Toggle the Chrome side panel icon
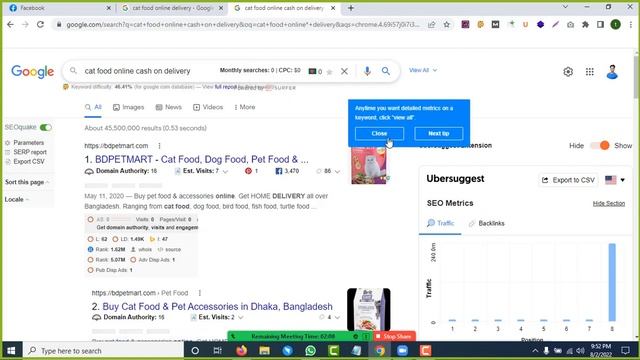640x360 pixels. click(x=600, y=24)
